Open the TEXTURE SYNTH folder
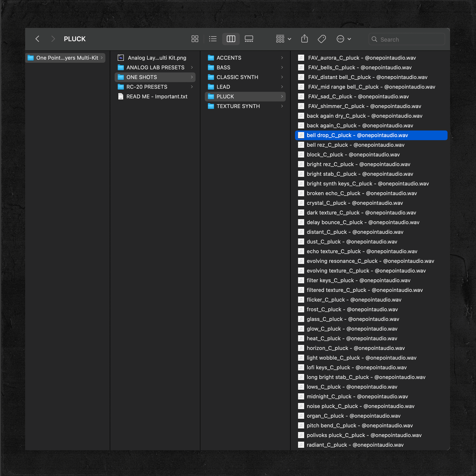The height and width of the screenshot is (476, 476). [238, 106]
